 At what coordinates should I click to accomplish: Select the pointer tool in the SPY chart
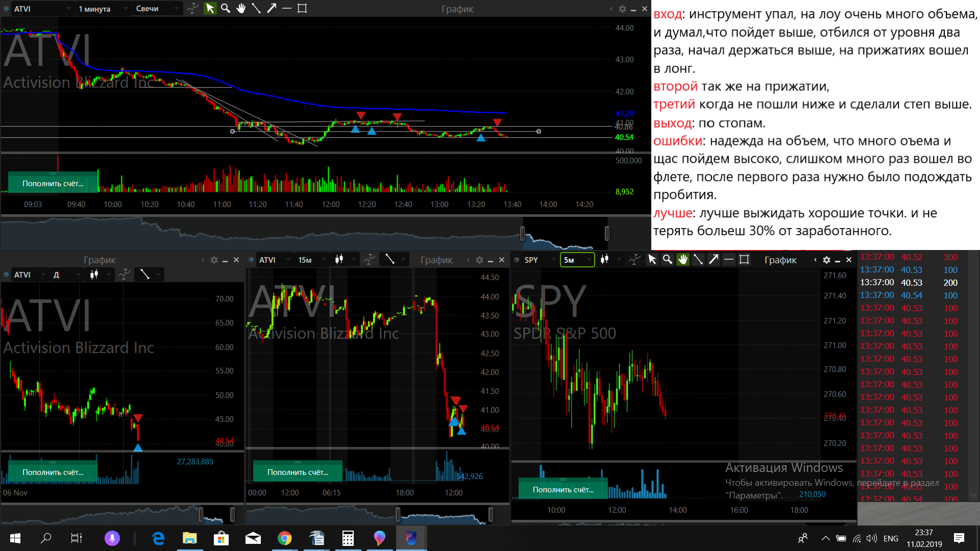pyautogui.click(x=652, y=259)
